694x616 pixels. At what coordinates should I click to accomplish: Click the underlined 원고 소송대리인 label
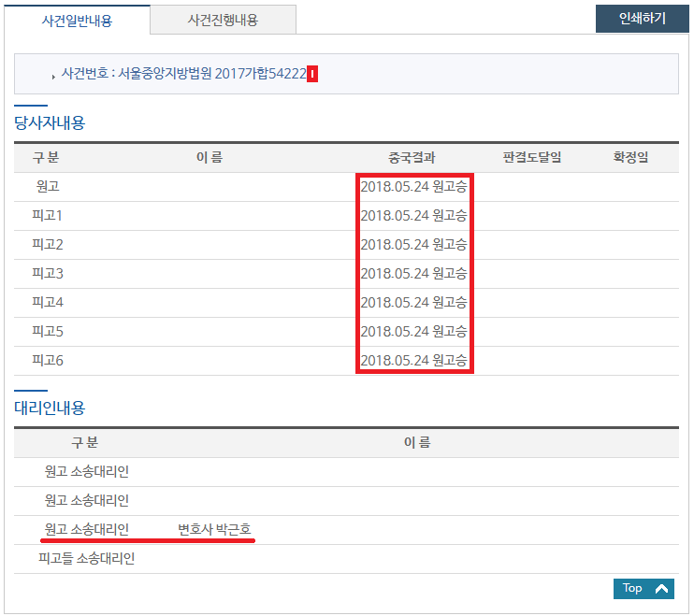pos(87,530)
